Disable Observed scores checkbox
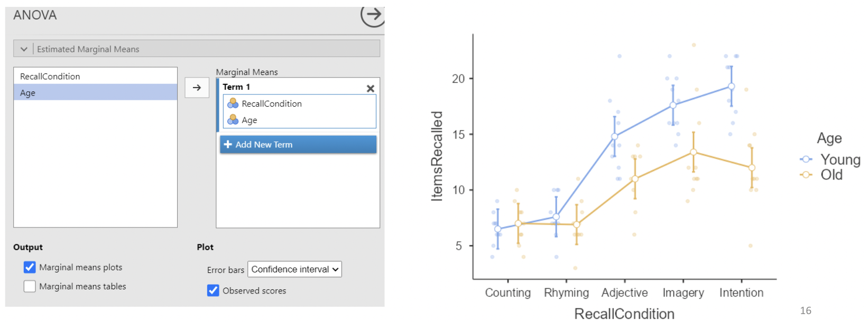 (213, 290)
